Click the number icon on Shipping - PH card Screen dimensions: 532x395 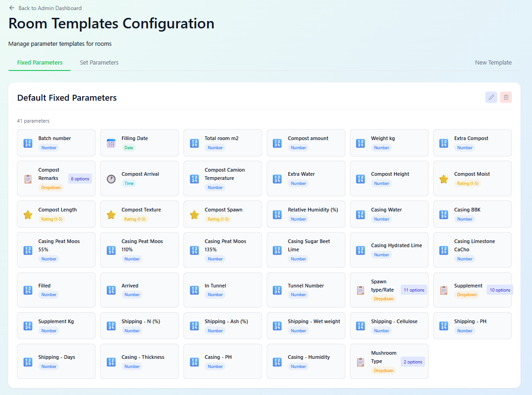444,326
